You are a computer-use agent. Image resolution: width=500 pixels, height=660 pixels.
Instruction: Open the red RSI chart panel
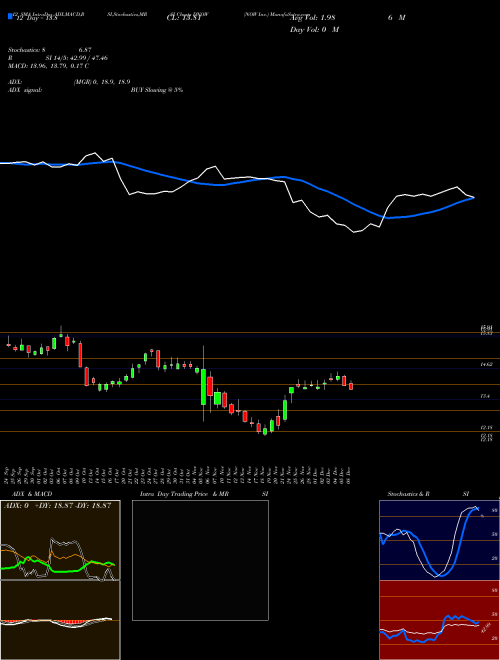point(439,620)
